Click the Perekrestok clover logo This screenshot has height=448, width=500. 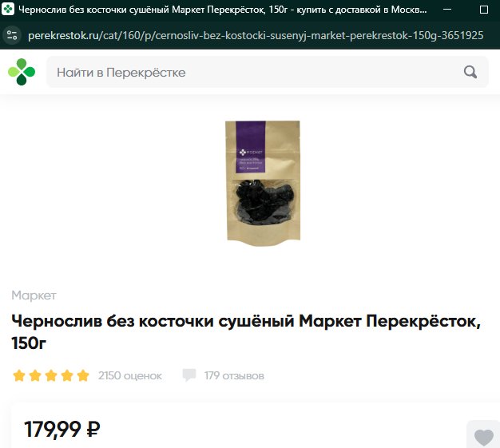click(22, 72)
